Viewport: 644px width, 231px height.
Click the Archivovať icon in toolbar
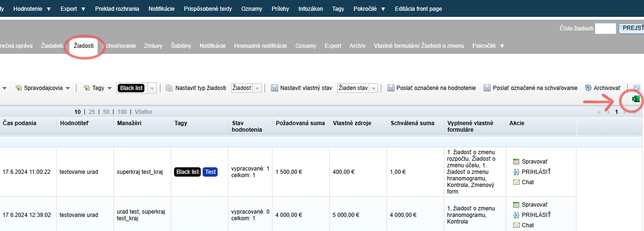[588, 88]
